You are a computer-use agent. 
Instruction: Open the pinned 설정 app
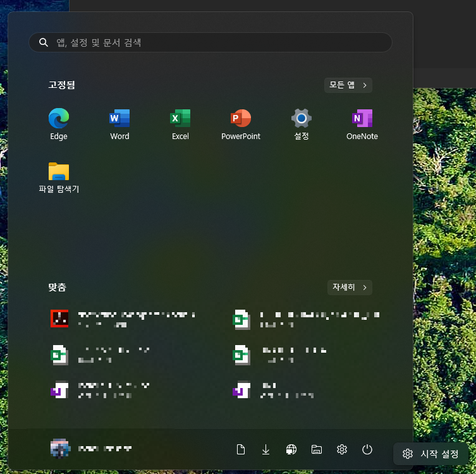point(302,124)
